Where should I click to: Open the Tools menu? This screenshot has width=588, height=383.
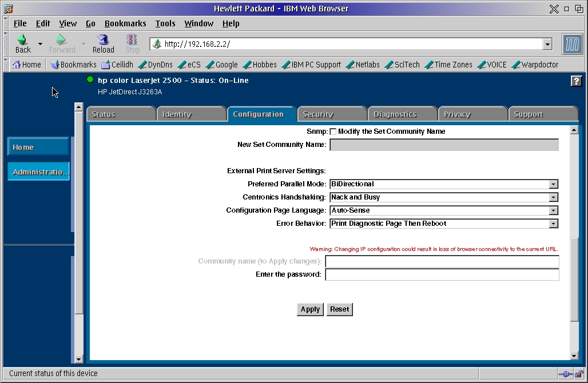pyautogui.click(x=165, y=23)
